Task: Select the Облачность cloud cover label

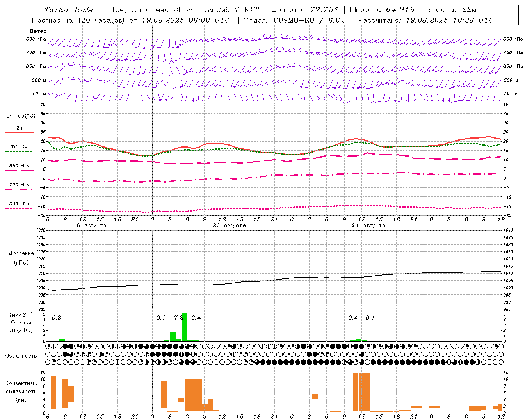Action: 21,356
